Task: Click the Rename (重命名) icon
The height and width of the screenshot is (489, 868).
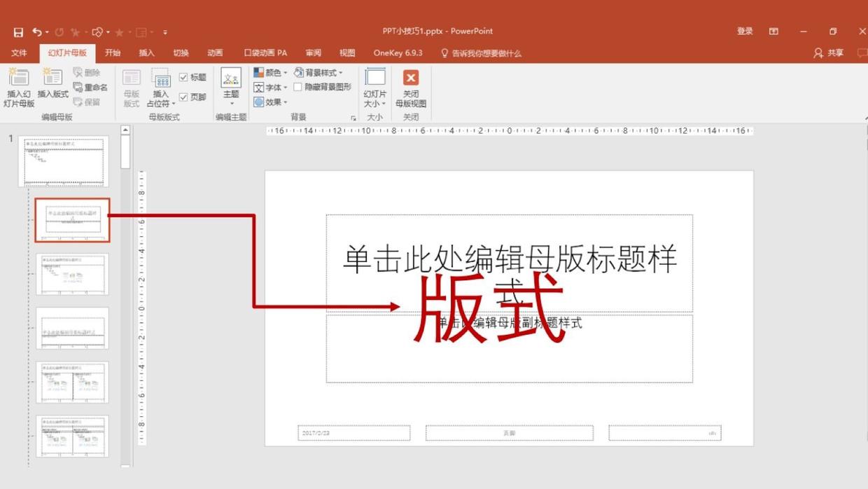Action: (x=78, y=88)
